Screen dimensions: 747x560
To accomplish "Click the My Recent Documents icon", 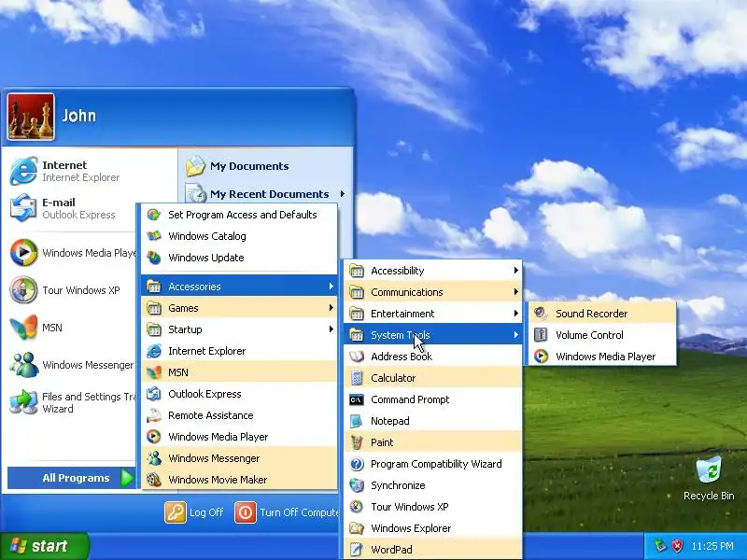I will tap(195, 194).
